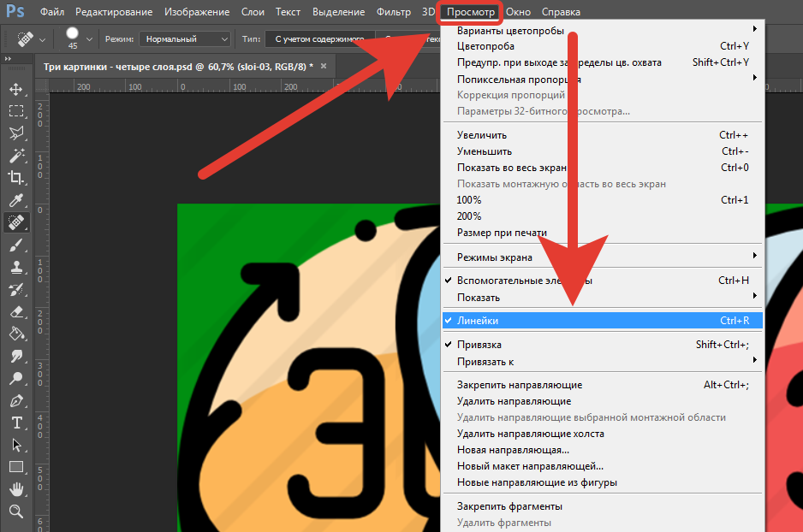The image size is (803, 532).
Task: Choose Уменьшить to zoom out
Action: point(603,151)
